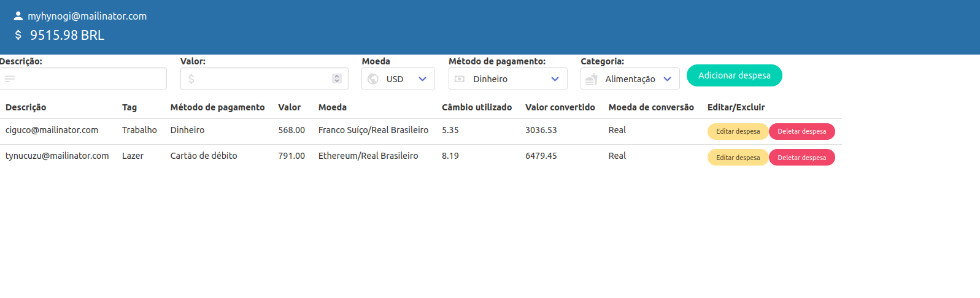980x298 pixels.
Task: Select the Lazer tag cell
Action: coord(133,156)
